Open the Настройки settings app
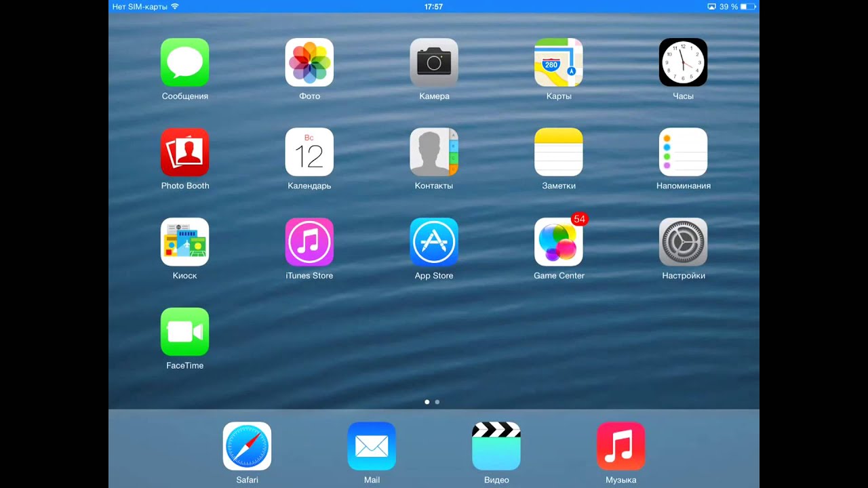868x488 pixels. tap(684, 242)
